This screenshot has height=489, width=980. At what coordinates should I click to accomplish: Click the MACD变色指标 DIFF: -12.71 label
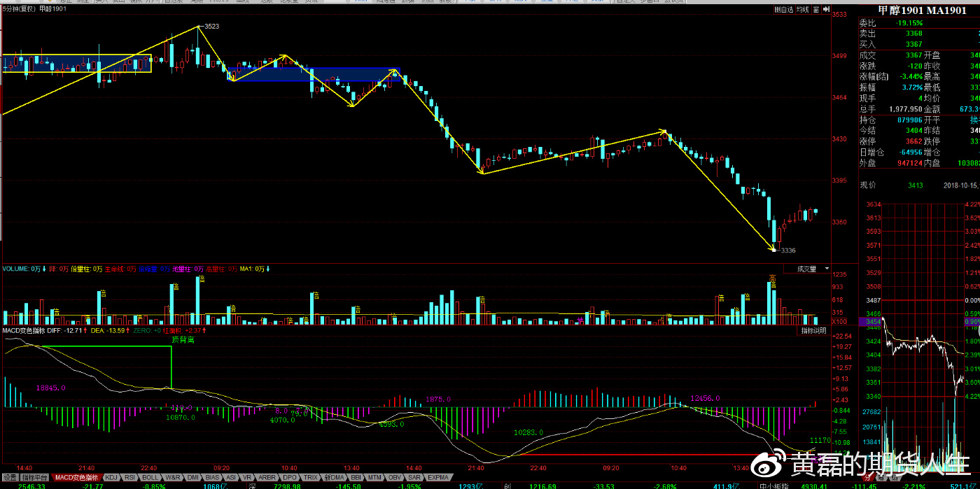coord(42,330)
